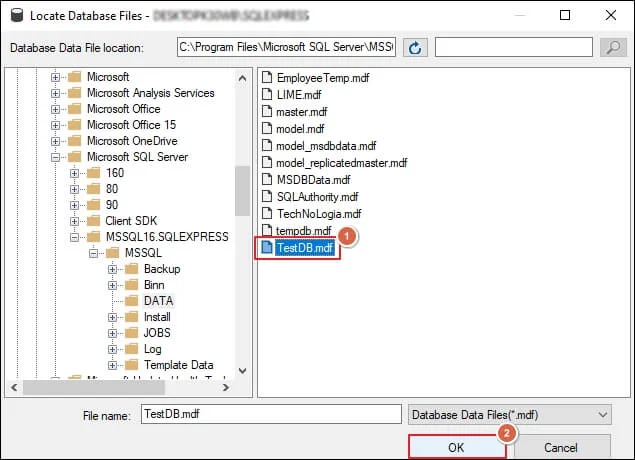The width and height of the screenshot is (635, 460).
Task: Click the master.mdf file icon
Action: point(266,111)
